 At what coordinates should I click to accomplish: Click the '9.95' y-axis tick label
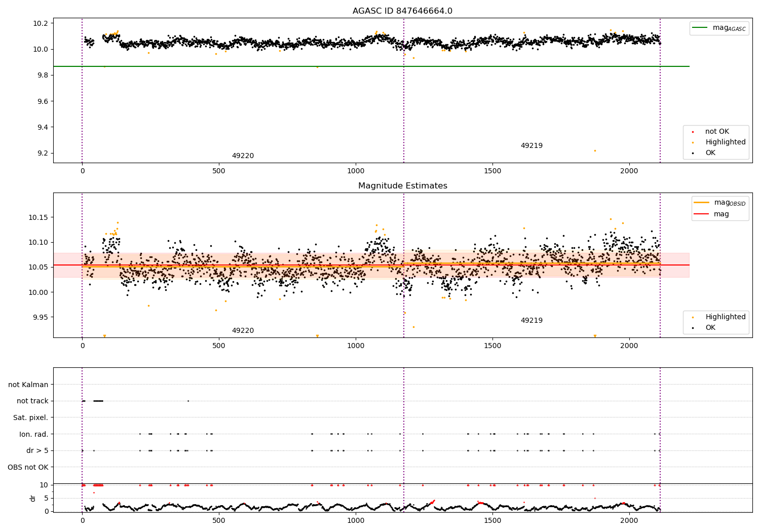[x=41, y=318]
